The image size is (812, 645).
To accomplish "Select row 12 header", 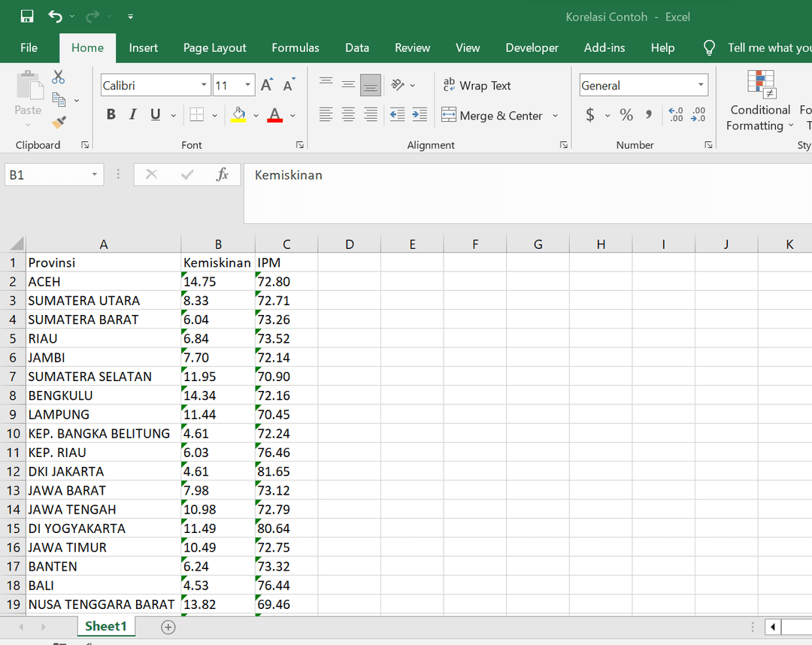I will coord(13,471).
